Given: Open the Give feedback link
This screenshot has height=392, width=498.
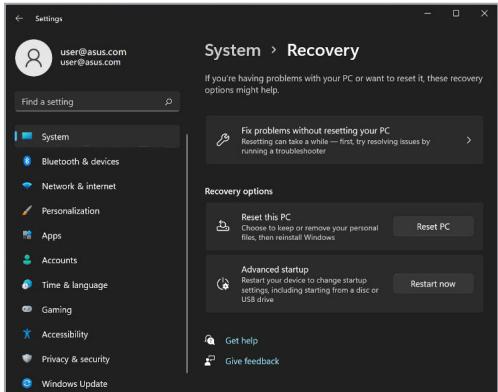Looking at the screenshot, I should [x=252, y=361].
